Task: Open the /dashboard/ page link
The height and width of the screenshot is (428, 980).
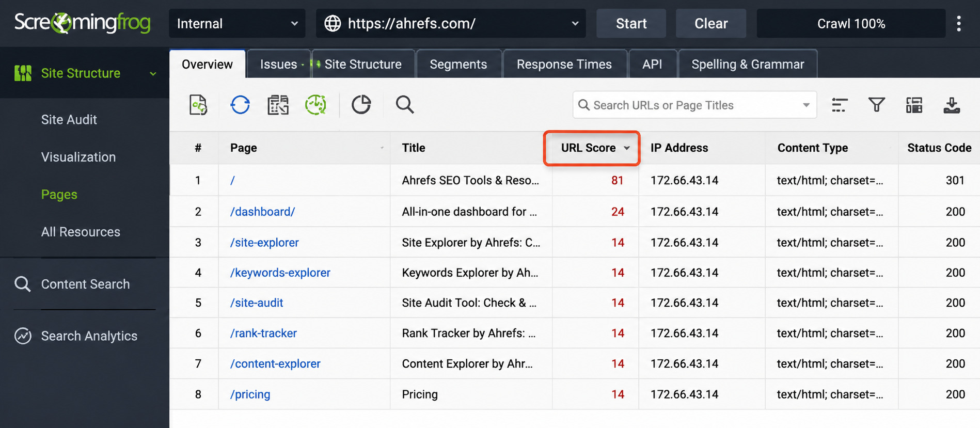Action: pos(262,212)
